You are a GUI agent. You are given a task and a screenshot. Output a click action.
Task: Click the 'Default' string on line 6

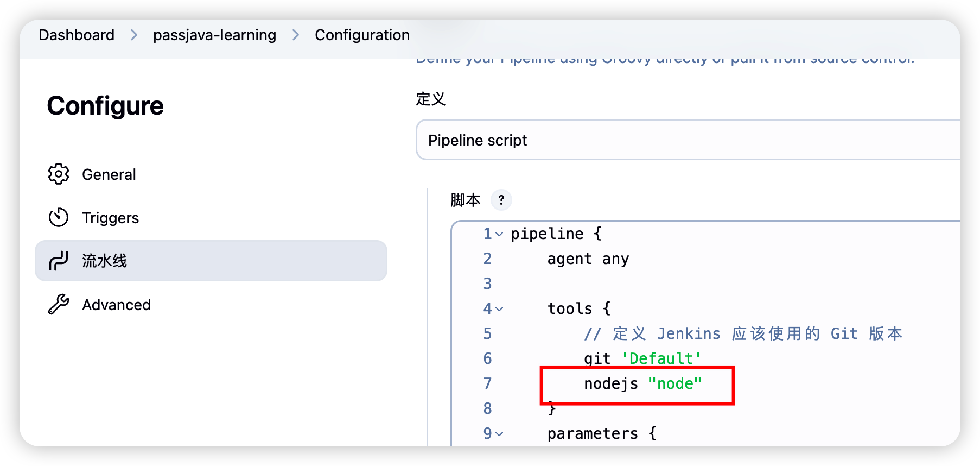point(661,359)
